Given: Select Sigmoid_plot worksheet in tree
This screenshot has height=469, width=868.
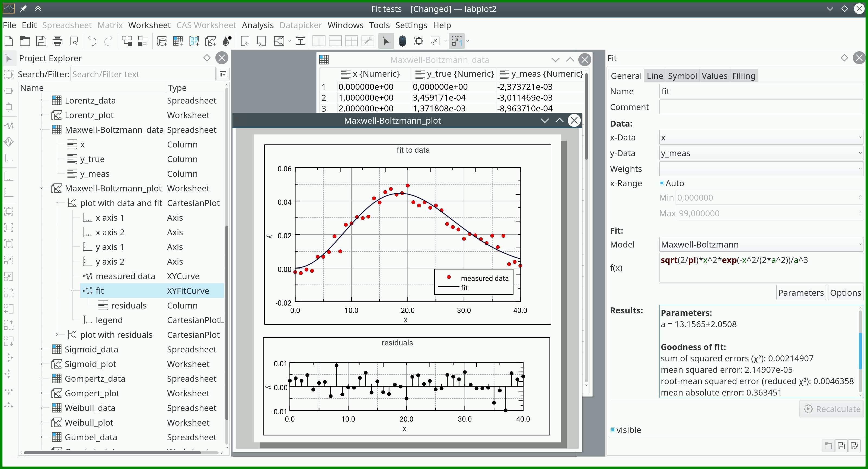Looking at the screenshot, I should (90, 364).
